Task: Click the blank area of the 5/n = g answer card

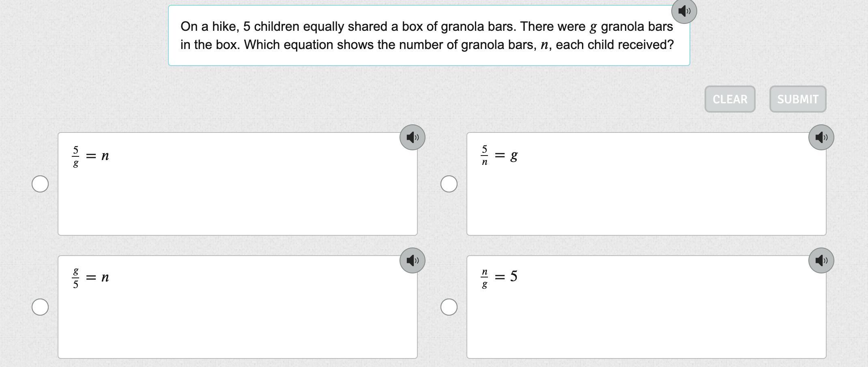Action: point(647,198)
